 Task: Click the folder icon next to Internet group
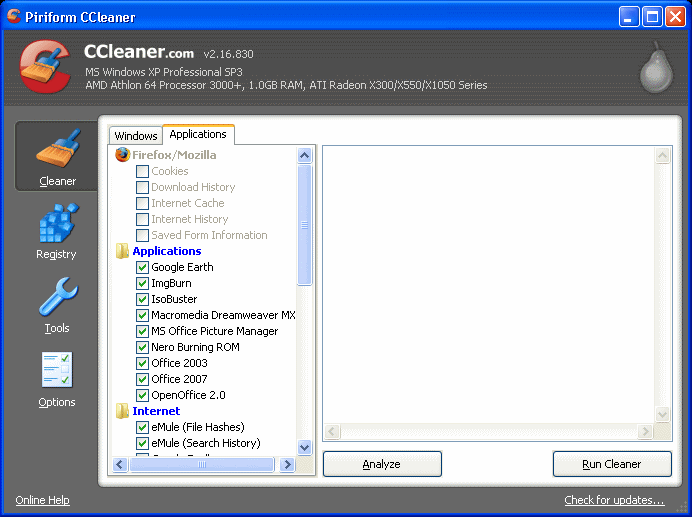(122, 411)
